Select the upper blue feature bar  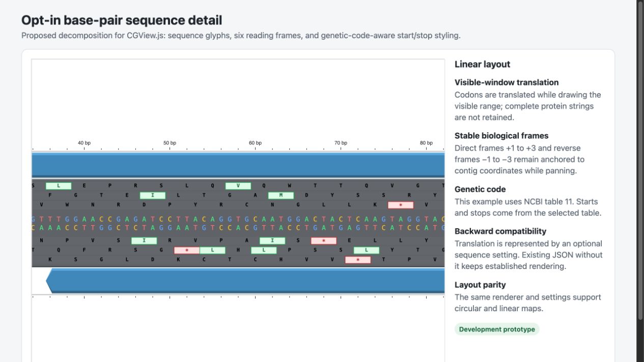(238, 165)
